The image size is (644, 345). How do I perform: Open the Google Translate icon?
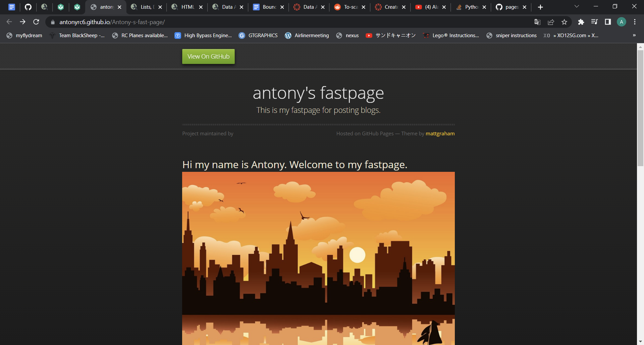coord(537,22)
